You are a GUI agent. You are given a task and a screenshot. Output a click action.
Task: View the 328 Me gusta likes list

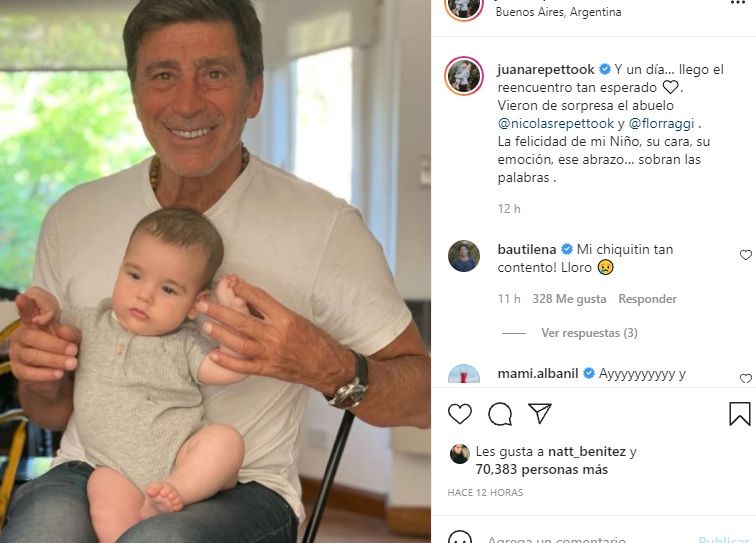click(569, 299)
